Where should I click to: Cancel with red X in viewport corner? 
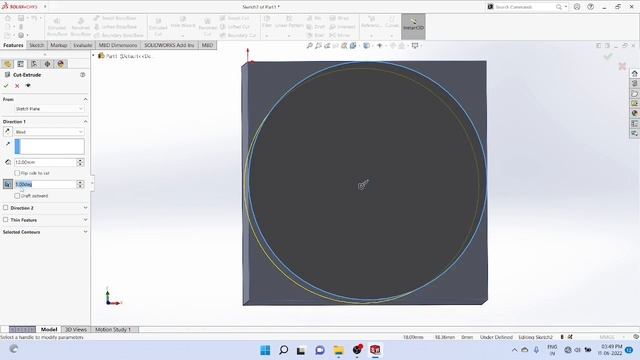[x=622, y=66]
